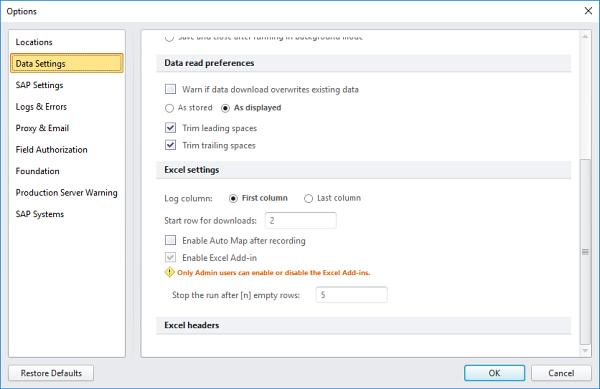Select the As stored radio option

(169, 108)
